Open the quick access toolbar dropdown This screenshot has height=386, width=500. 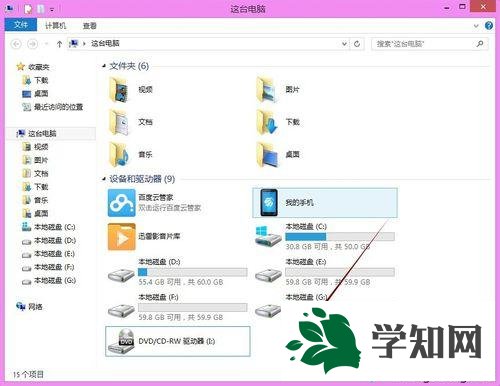[x=52, y=9]
